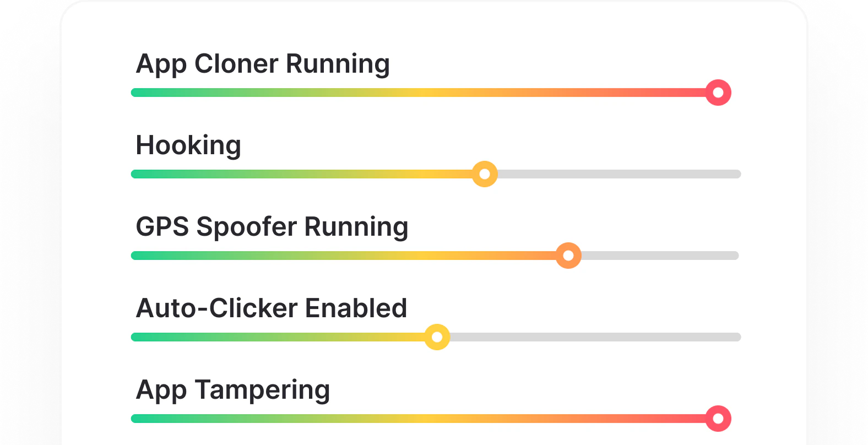Viewport: 868px width, 445px height.
Task: Click the App Tampering slider knob
Action: (x=717, y=419)
